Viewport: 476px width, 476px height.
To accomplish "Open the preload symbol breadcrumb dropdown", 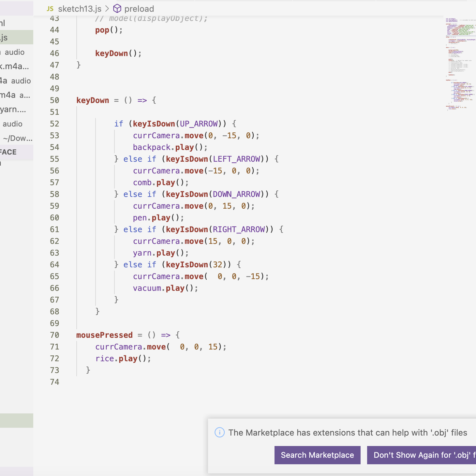I will (139, 9).
